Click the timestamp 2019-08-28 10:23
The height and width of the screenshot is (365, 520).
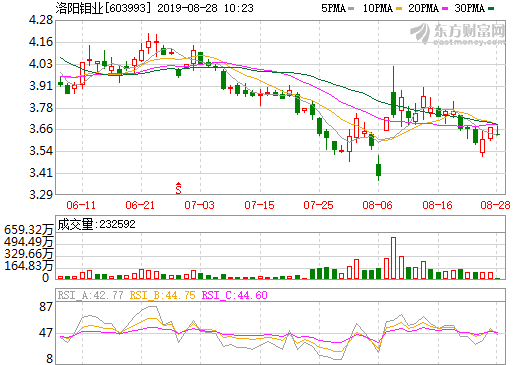[205, 8]
